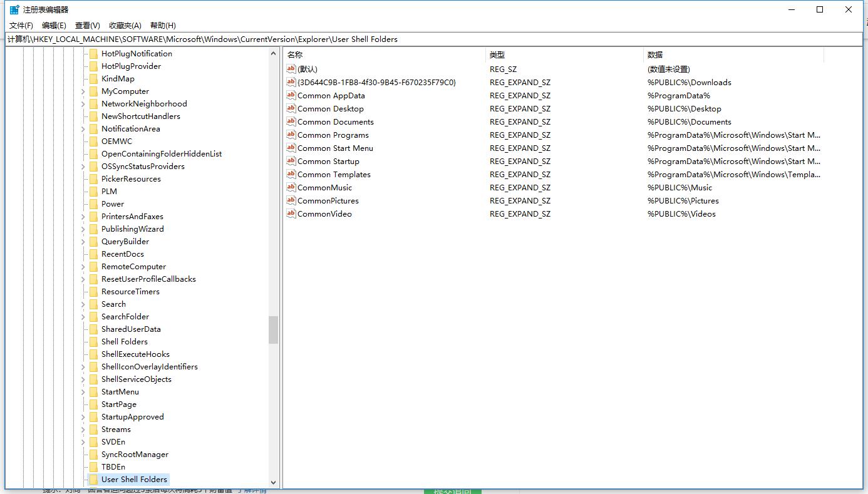
Task: Click the %PUBLIC%\Videos data cell
Action: [x=681, y=214]
